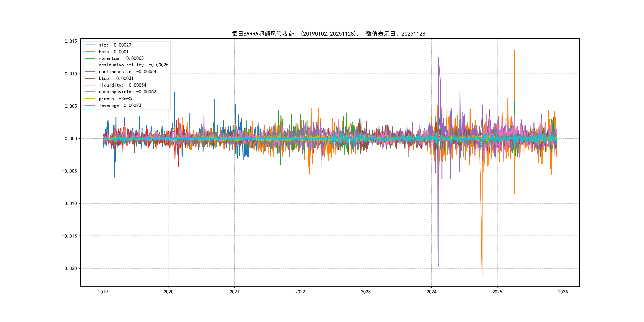The height and width of the screenshot is (322, 644).
Task: Click the 2024 x-axis tick label
Action: 431,292
